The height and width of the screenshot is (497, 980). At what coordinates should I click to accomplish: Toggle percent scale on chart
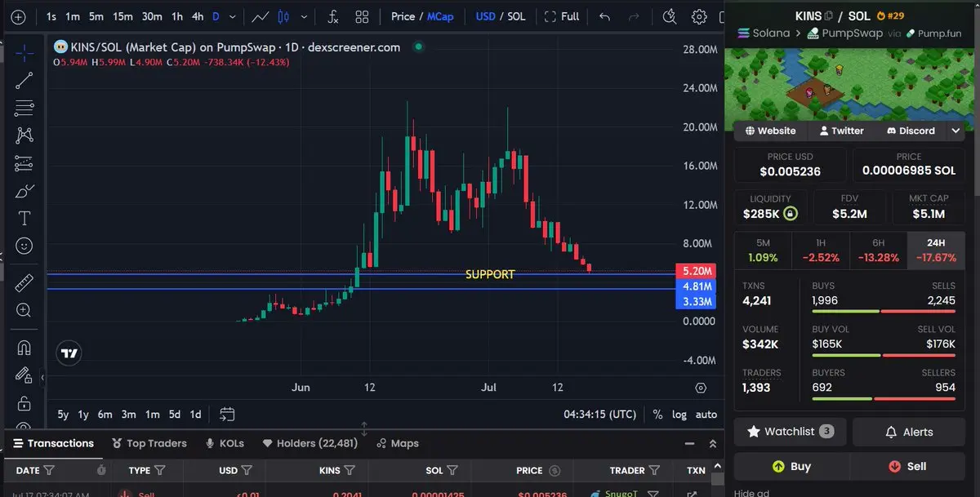point(657,415)
